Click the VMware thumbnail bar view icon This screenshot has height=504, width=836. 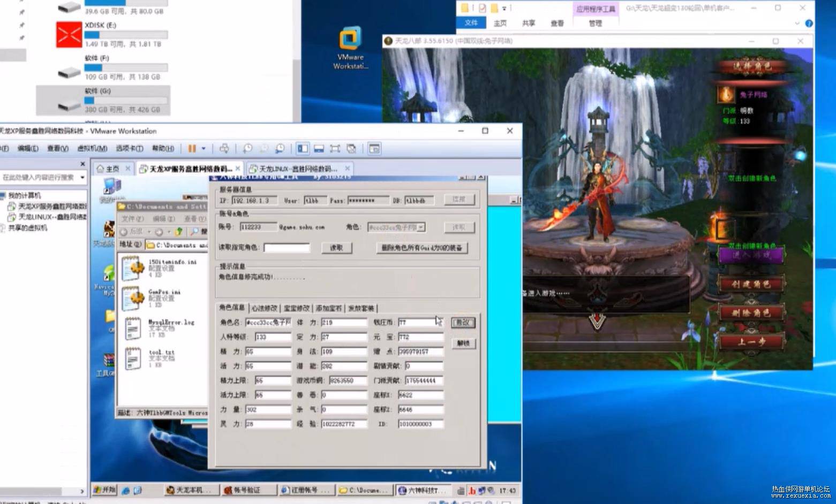[319, 148]
